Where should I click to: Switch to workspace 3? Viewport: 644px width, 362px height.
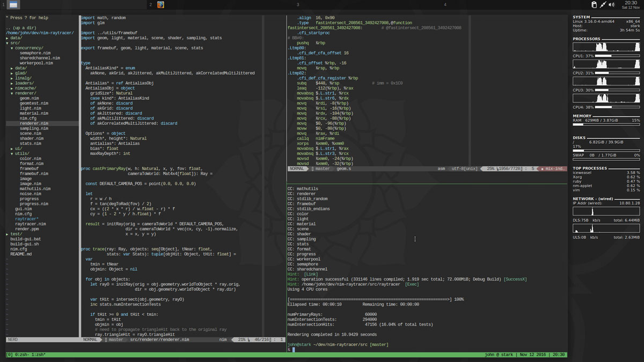298,4
